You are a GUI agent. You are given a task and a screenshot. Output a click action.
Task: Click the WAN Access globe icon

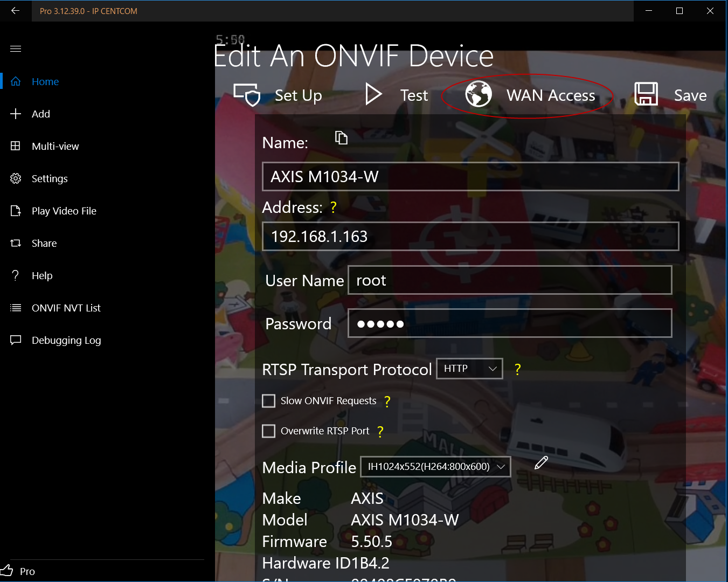click(x=479, y=94)
